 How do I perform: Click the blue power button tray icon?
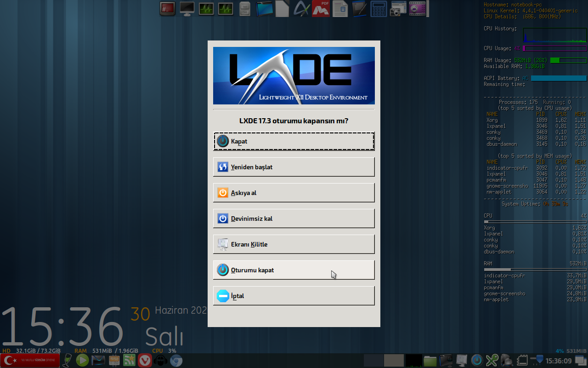(x=477, y=360)
